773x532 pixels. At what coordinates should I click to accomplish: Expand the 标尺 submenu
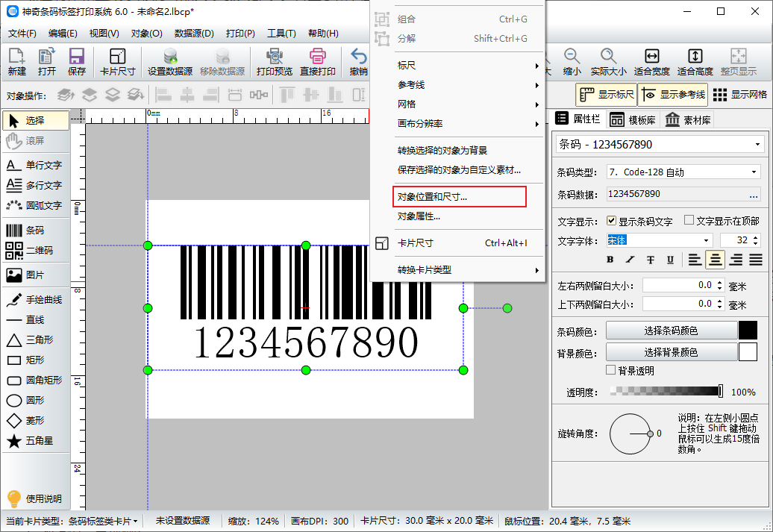469,66
